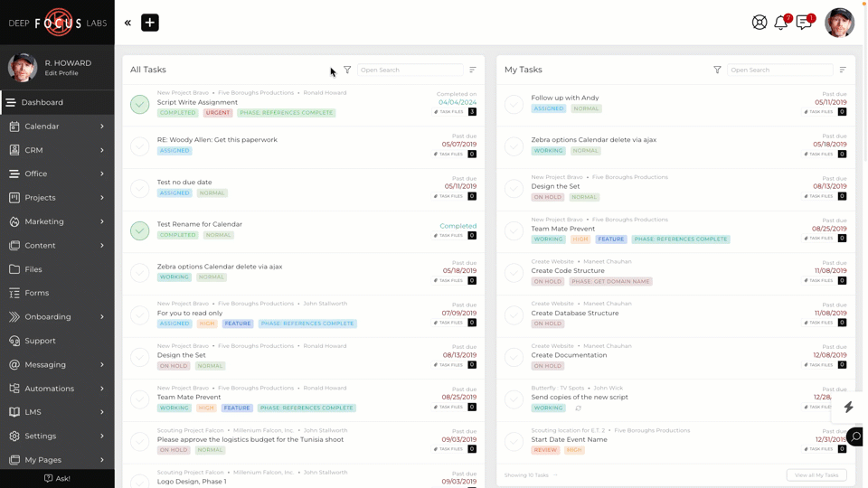Click View all My Tasks button
Screen dimensions: 868x488
point(816,474)
